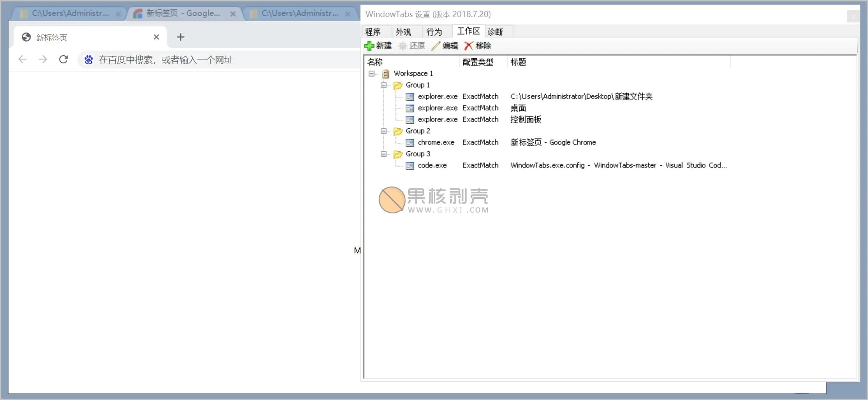
Task: Click the Workspace 1 document icon
Action: pyautogui.click(x=386, y=73)
